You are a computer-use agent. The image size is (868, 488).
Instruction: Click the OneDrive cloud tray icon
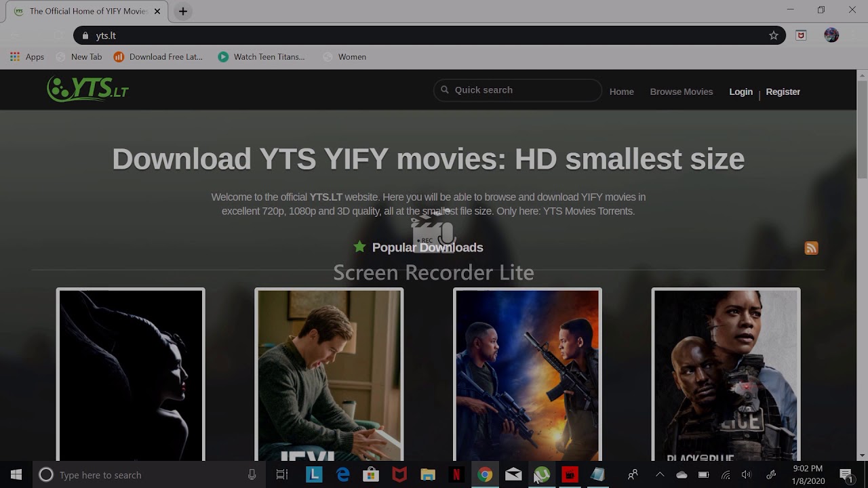click(x=682, y=475)
